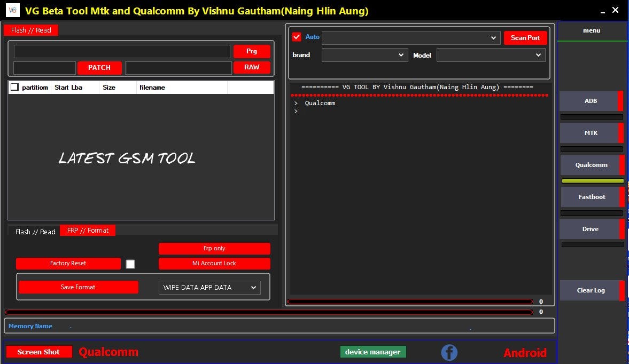
Task: Select the lower Flash // Read tab
Action: pyautogui.click(x=35, y=232)
